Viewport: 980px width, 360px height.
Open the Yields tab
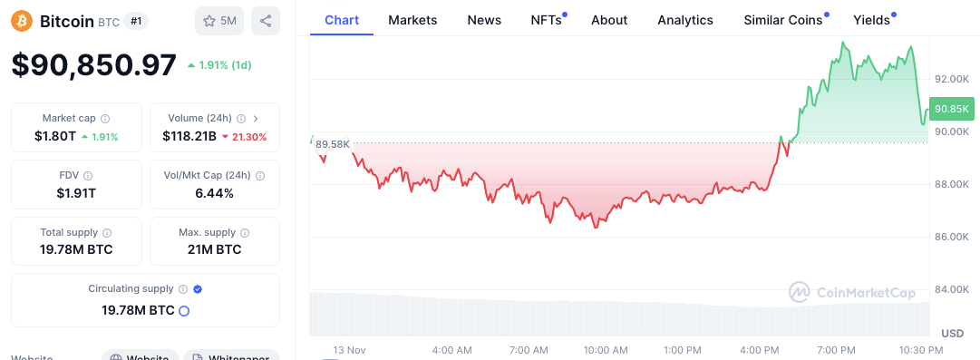[872, 20]
